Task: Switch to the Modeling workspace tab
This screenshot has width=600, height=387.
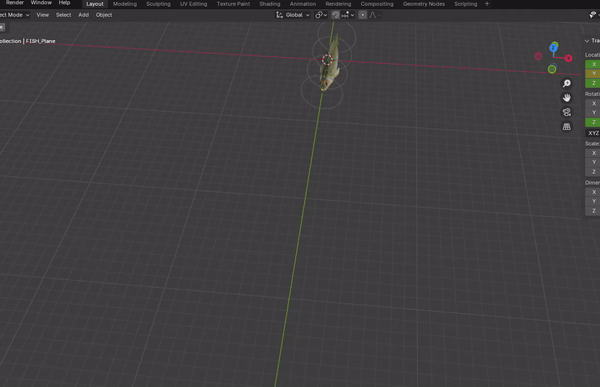Action: pyautogui.click(x=125, y=4)
